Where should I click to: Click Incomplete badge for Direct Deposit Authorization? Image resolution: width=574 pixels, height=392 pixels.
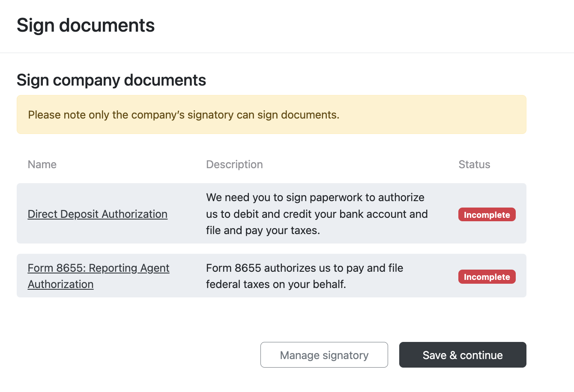pyautogui.click(x=487, y=215)
